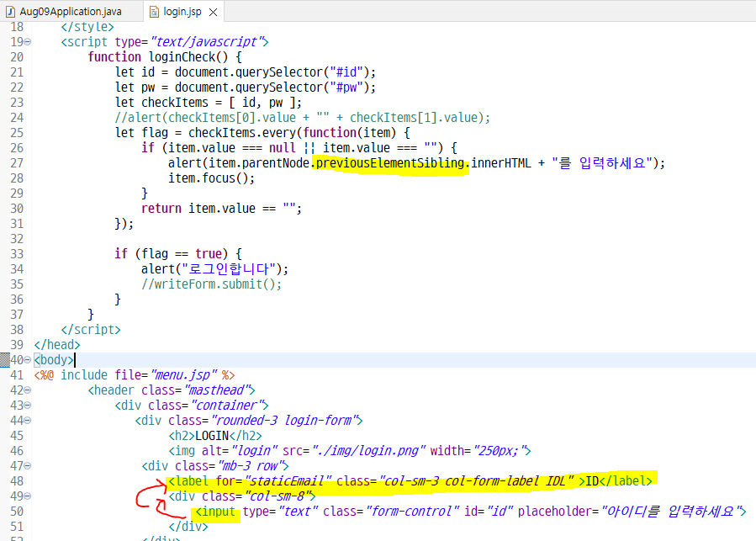Viewport: 756px width, 541px height.
Task: Click line number 33 in gutter
Action: 17,254
